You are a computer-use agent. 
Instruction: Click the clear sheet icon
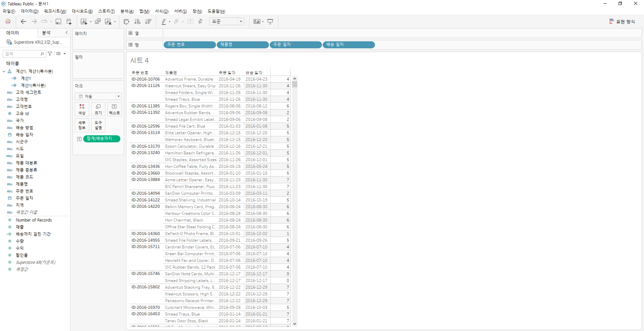(108, 21)
